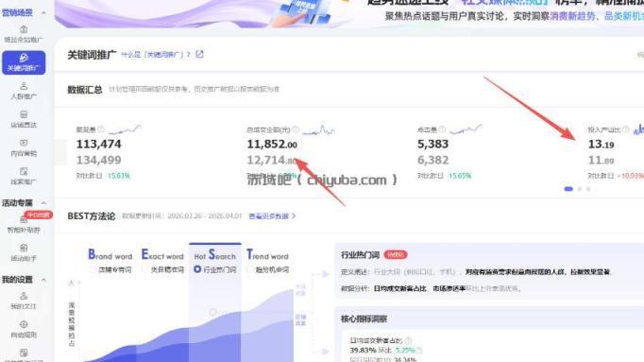Click the 数据汇总 section heading

coord(85,89)
